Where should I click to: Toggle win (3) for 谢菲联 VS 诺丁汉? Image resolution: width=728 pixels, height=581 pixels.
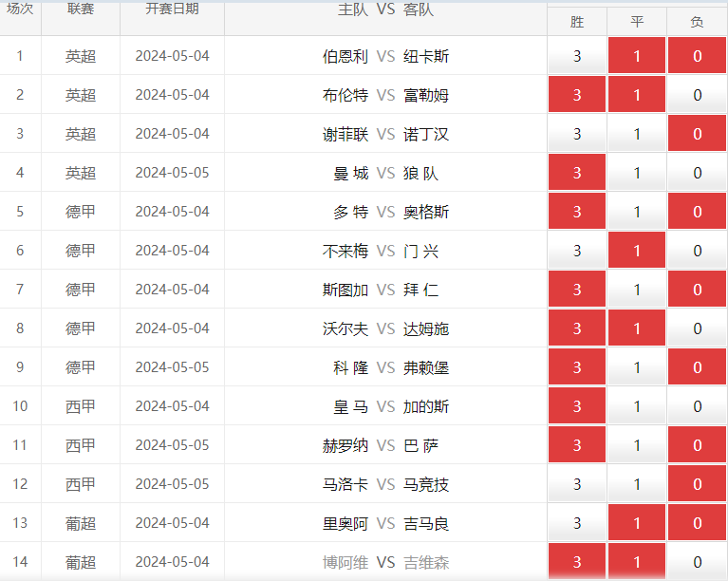(577, 134)
